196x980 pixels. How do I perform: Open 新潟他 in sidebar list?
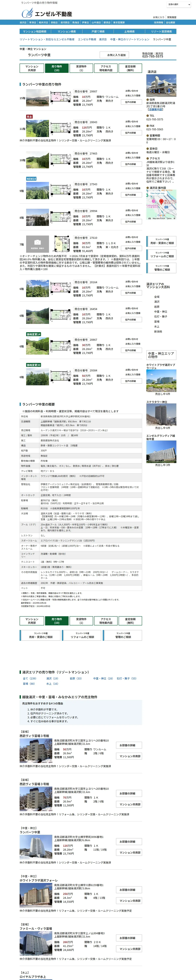point(158,332)
